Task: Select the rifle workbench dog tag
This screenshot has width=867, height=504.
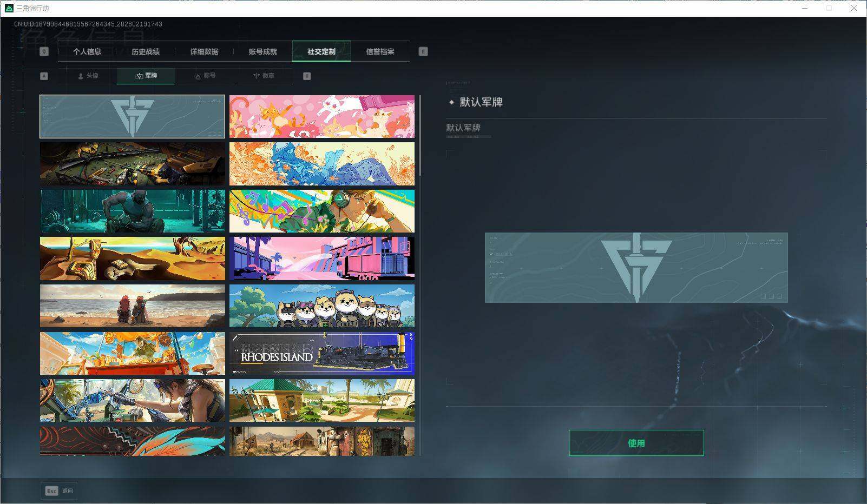Action: (133, 164)
